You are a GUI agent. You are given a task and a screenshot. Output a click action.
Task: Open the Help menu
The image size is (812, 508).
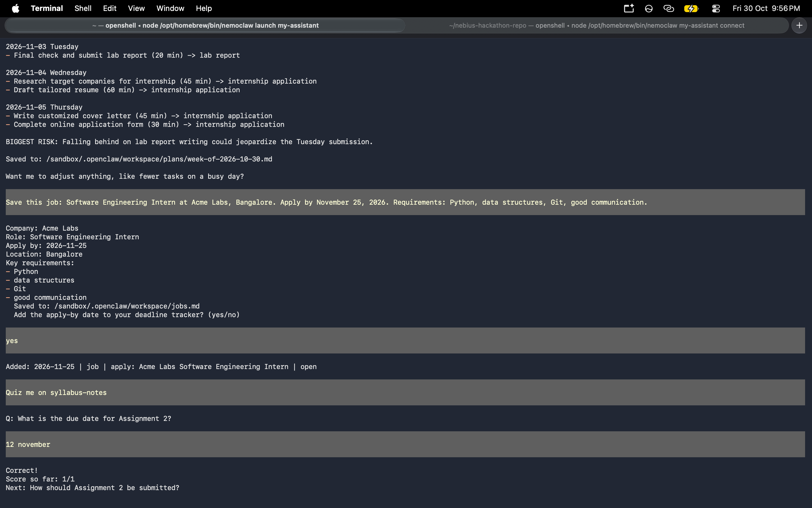[x=204, y=8]
